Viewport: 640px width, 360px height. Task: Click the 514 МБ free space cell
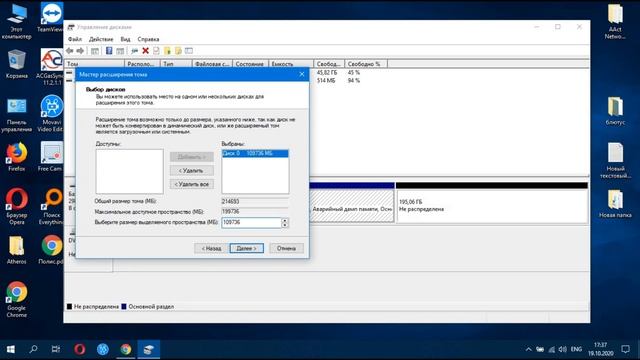click(326, 80)
